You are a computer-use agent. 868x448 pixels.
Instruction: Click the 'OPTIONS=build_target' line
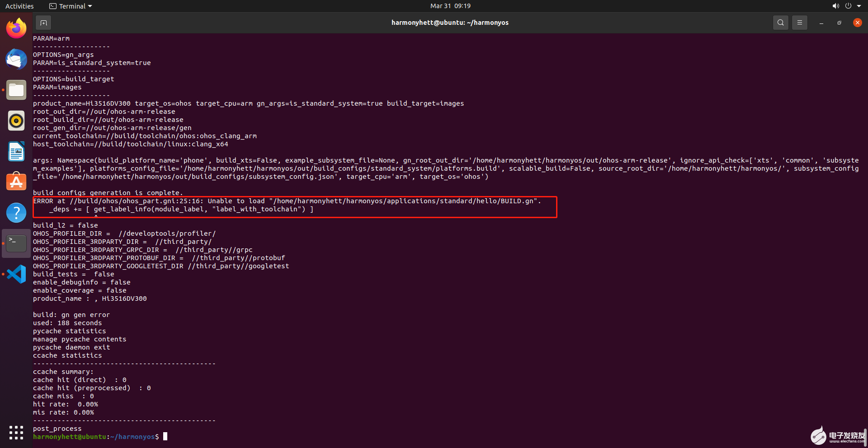73,79
